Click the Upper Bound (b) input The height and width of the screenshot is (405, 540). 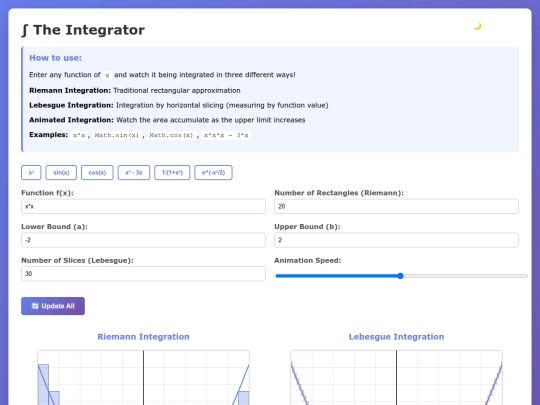[x=396, y=240]
